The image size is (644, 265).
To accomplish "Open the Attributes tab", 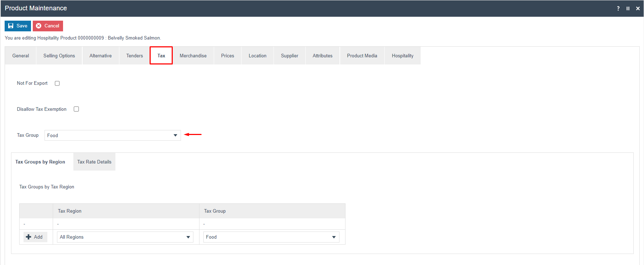I will coord(323,56).
